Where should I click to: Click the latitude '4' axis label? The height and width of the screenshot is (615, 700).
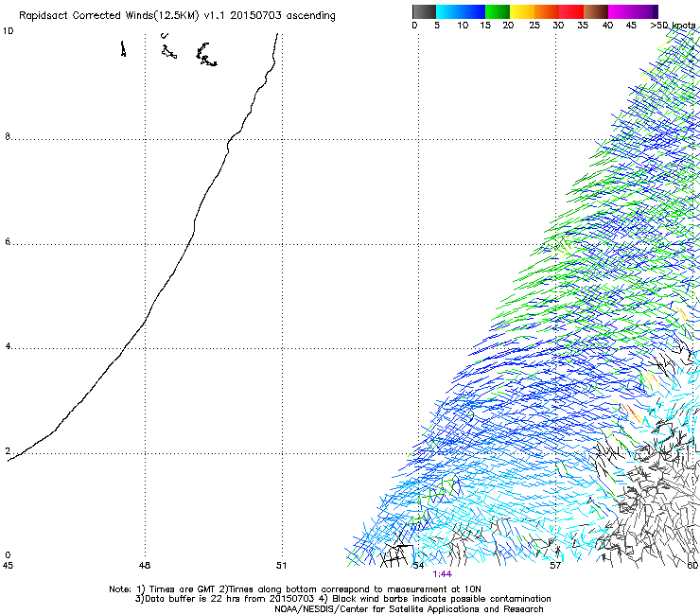pyautogui.click(x=8, y=346)
